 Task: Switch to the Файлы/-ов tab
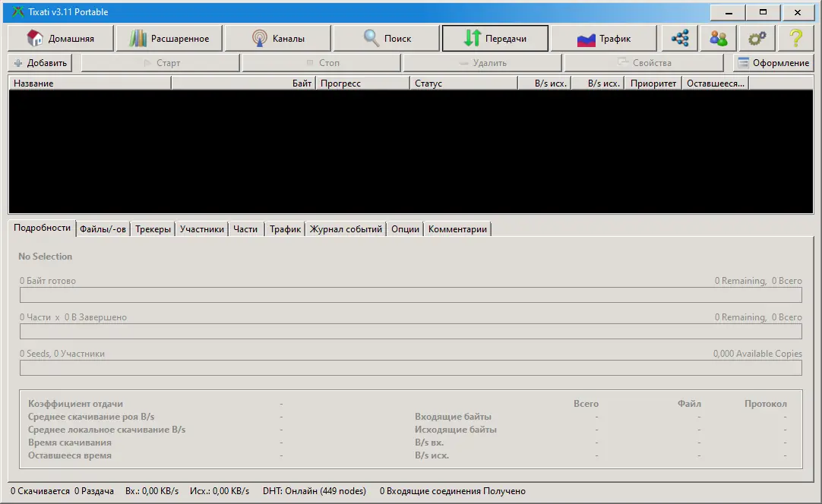[103, 229]
